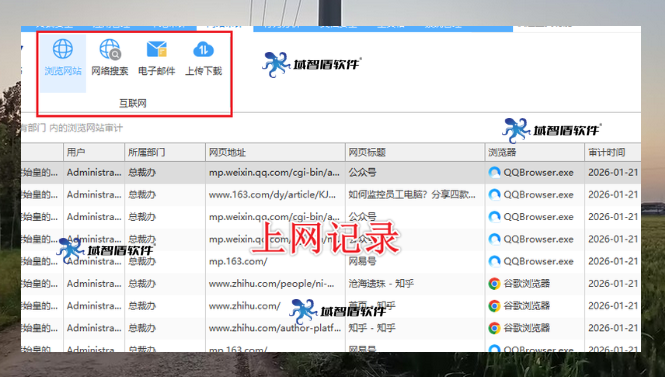Select the 网络搜索 web search icon
The width and height of the screenshot is (665, 377).
(x=109, y=58)
